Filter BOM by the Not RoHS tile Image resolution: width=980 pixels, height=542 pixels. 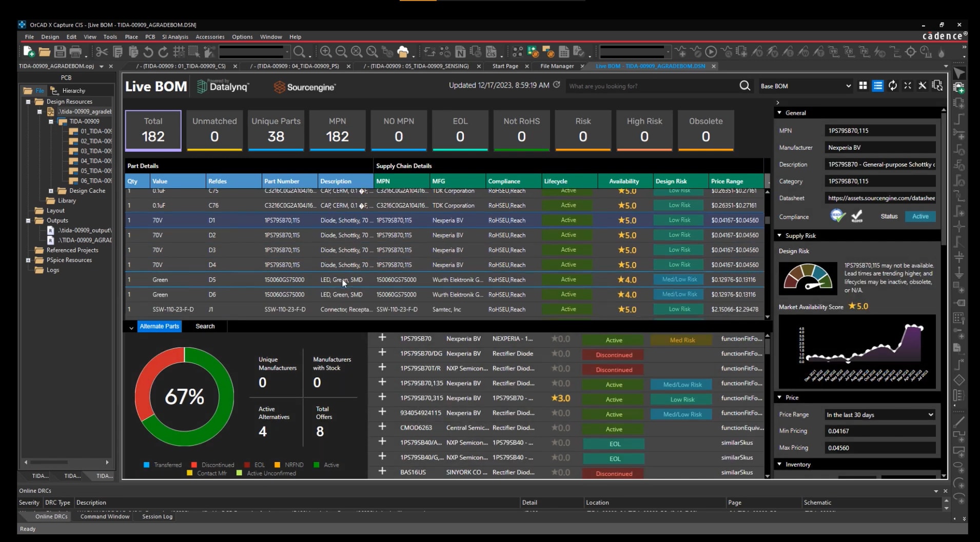tap(521, 130)
